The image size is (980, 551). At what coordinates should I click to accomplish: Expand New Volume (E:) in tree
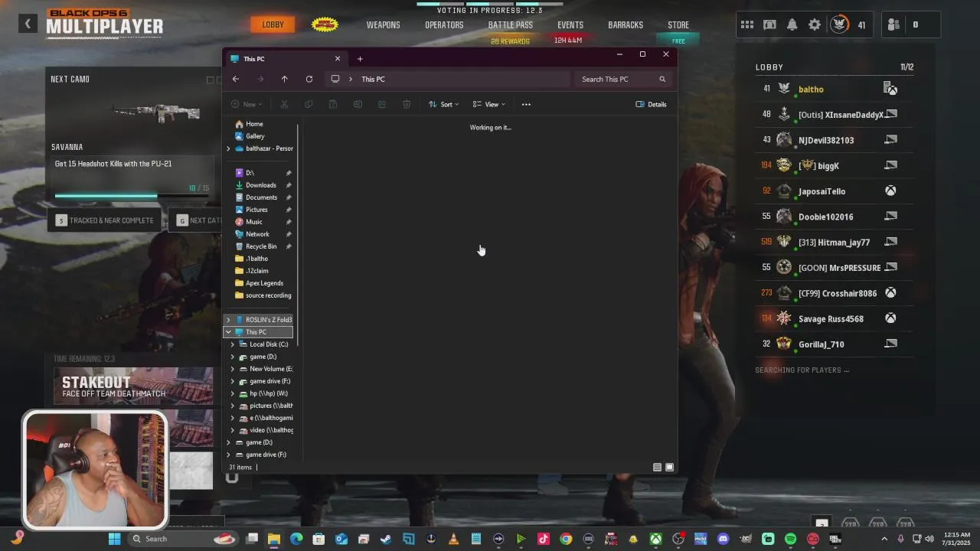coord(233,369)
